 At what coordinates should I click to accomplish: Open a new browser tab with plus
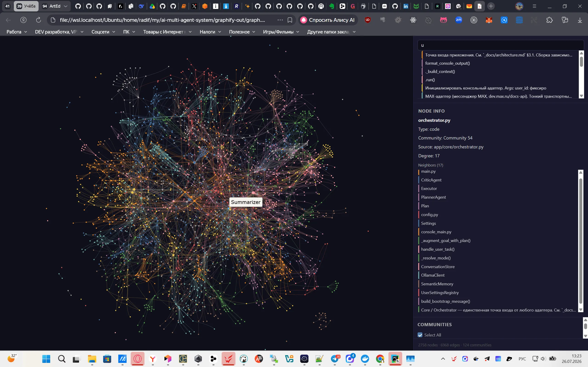(x=491, y=6)
